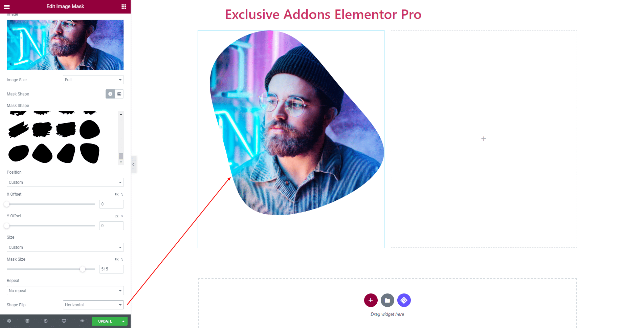Click the red Add New Section button
644x328 pixels.
371,300
